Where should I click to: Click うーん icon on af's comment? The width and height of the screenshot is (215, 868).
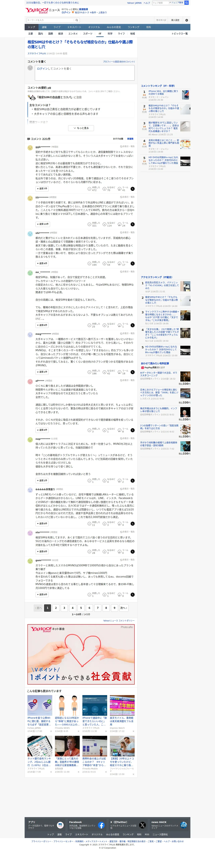(119, 430)
